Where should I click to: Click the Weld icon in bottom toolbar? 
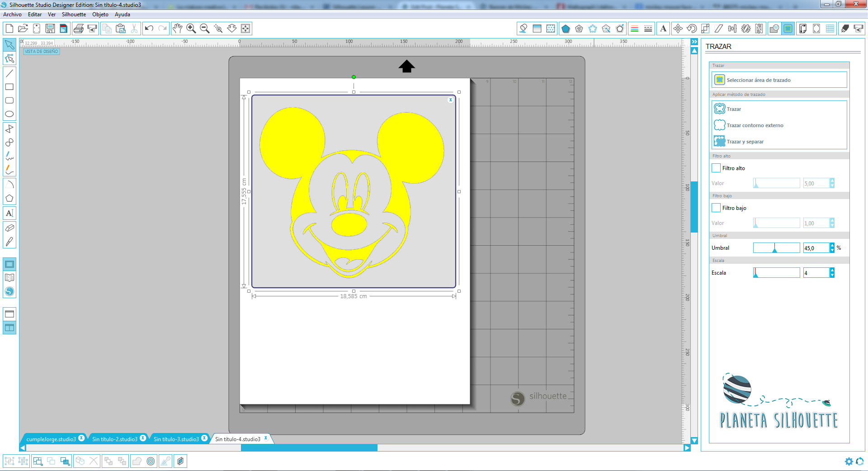(137, 461)
